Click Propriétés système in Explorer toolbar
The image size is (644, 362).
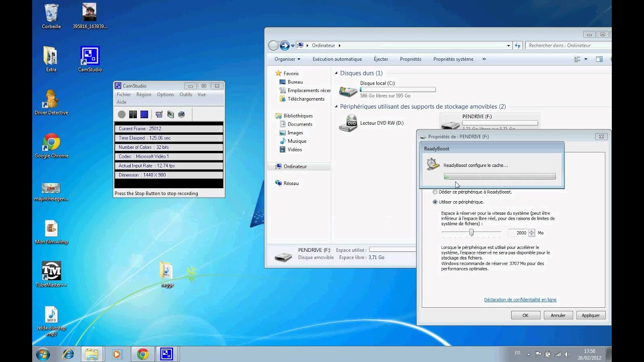click(x=453, y=59)
